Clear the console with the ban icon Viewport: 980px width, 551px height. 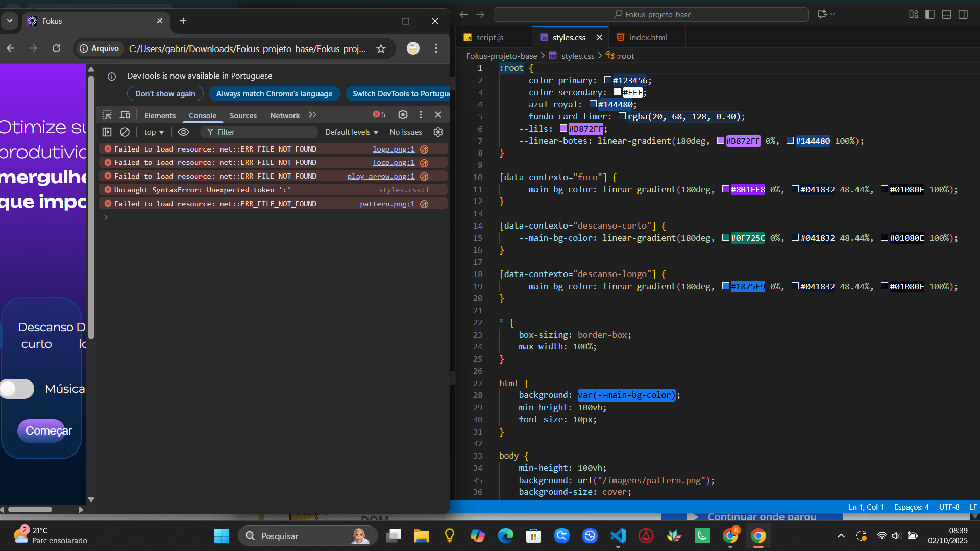coord(125,132)
